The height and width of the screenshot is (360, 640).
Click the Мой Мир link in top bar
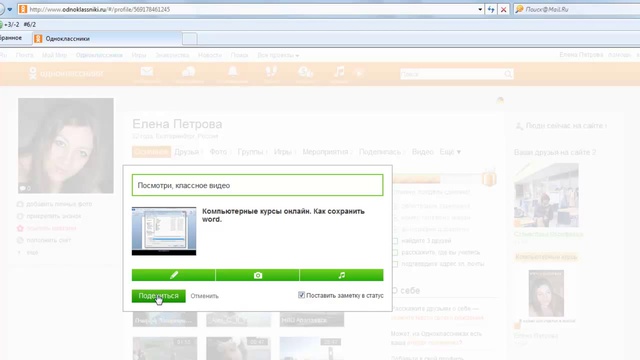(54, 55)
